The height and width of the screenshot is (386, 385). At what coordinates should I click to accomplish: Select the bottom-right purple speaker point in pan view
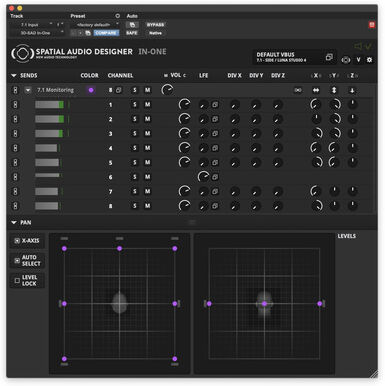pyautogui.click(x=175, y=359)
